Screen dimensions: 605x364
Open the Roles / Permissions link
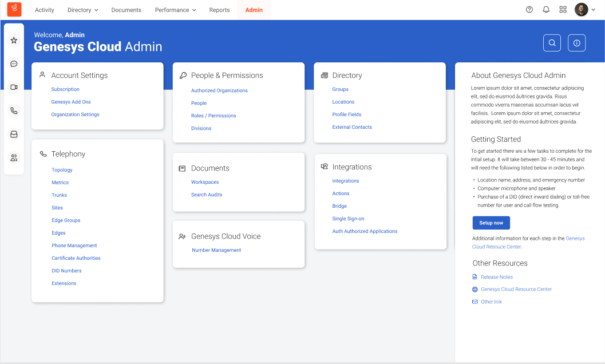[x=213, y=116]
